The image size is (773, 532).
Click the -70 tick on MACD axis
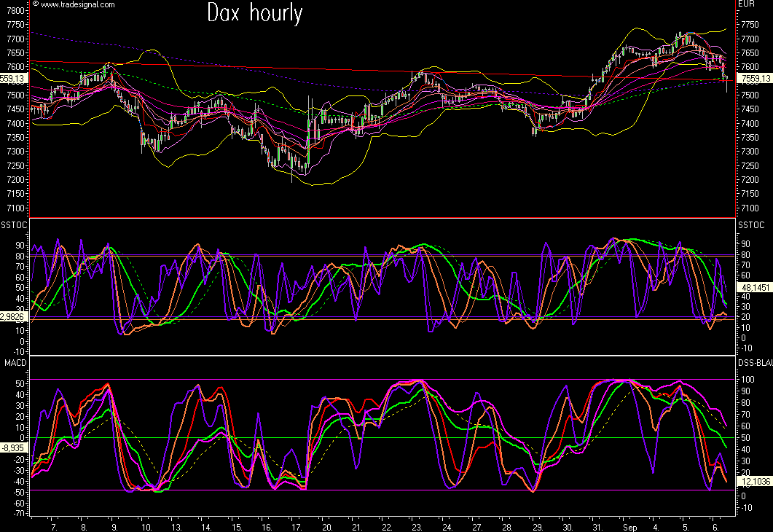[19, 514]
